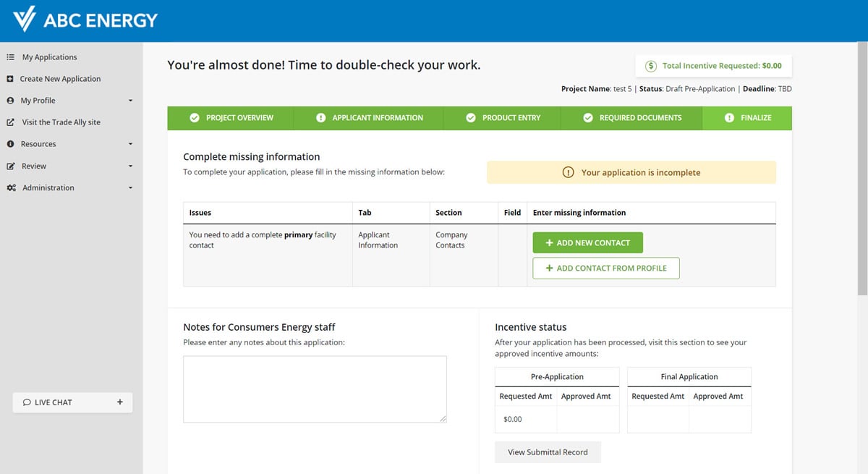This screenshot has height=474, width=868.
Task: Expand the Resources dropdown
Action: (x=130, y=143)
